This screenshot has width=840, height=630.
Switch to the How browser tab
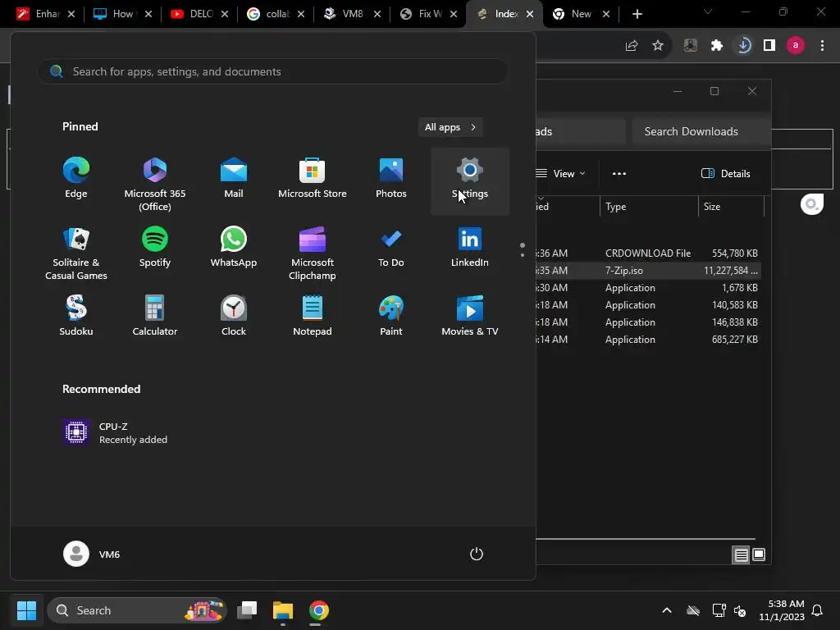(122, 14)
